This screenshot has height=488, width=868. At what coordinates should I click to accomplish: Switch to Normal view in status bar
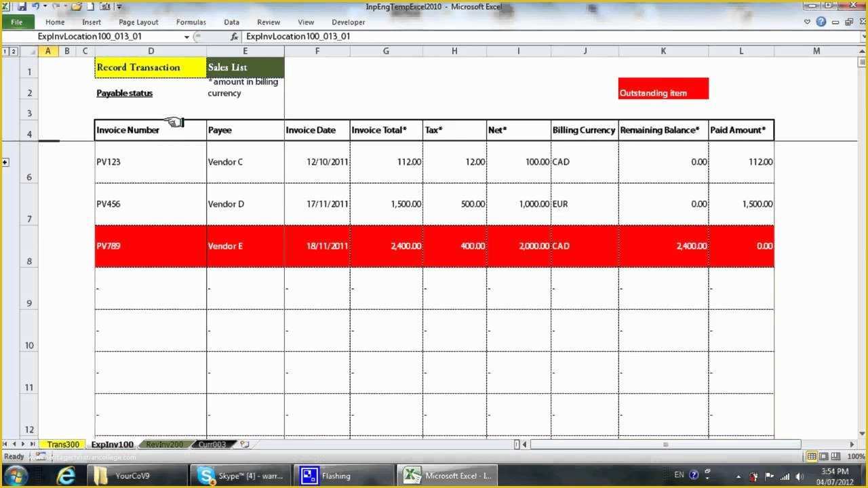[812, 457]
